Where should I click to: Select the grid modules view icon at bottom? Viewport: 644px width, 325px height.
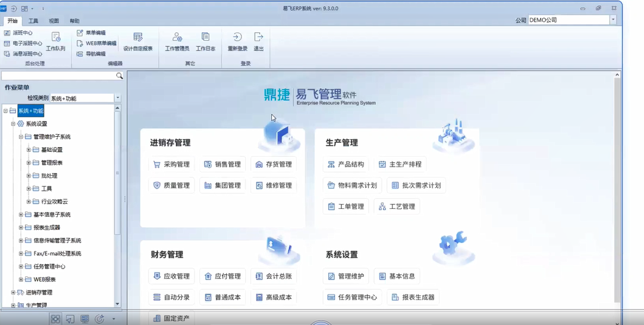[55, 318]
